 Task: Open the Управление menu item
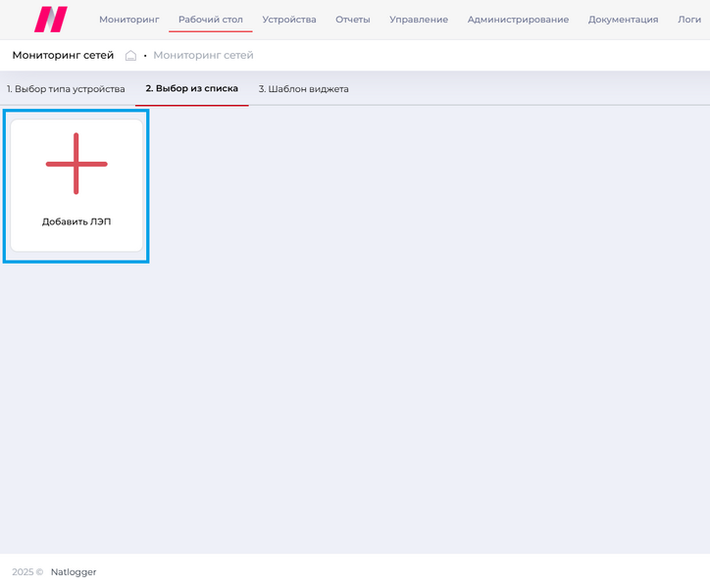(419, 20)
